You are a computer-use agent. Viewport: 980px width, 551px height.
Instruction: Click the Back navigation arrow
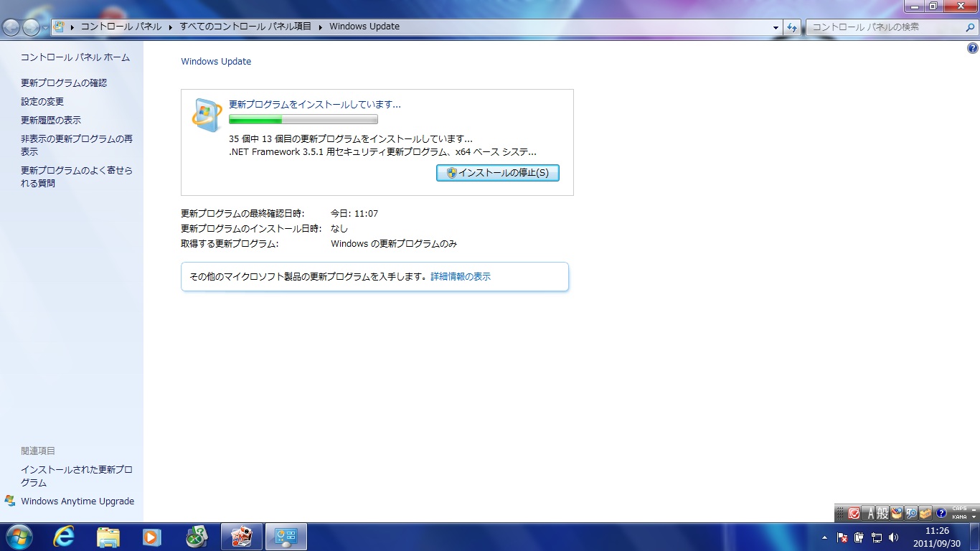11,27
